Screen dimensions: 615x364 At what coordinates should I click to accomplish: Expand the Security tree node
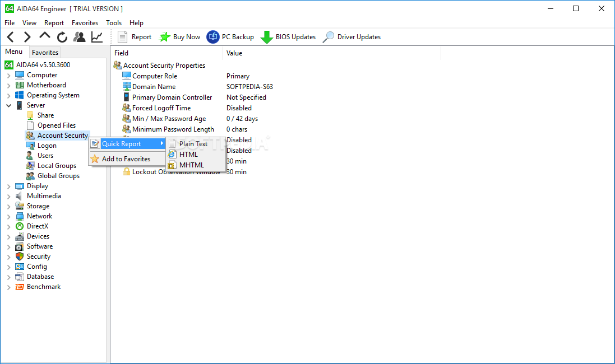click(8, 256)
